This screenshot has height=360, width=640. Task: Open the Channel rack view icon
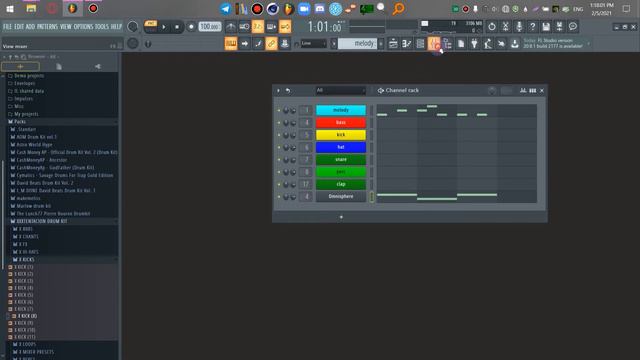(420, 43)
